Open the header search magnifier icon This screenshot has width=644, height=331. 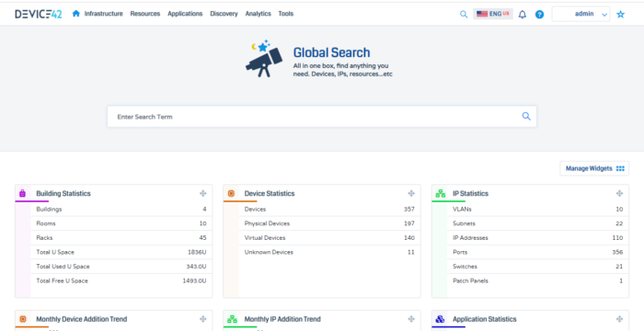[464, 15]
